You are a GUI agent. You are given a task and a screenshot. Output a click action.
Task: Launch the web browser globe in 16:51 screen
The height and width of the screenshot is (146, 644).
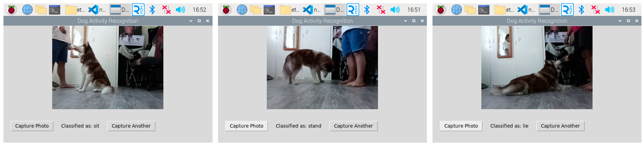242,10
